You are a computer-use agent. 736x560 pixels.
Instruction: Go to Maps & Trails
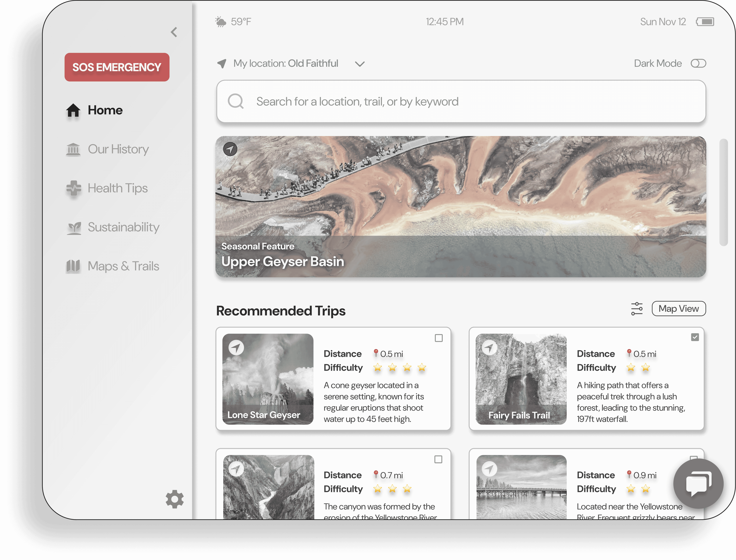coord(123,266)
